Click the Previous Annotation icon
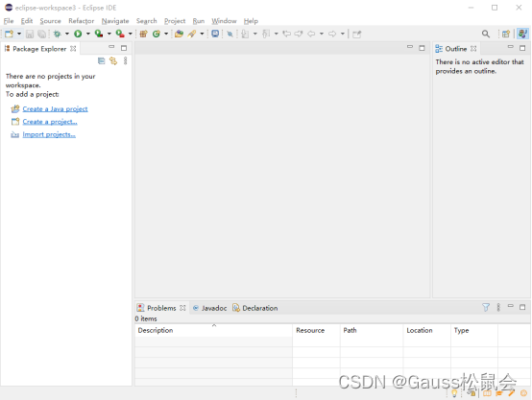This screenshot has width=532, height=400. 266,34
